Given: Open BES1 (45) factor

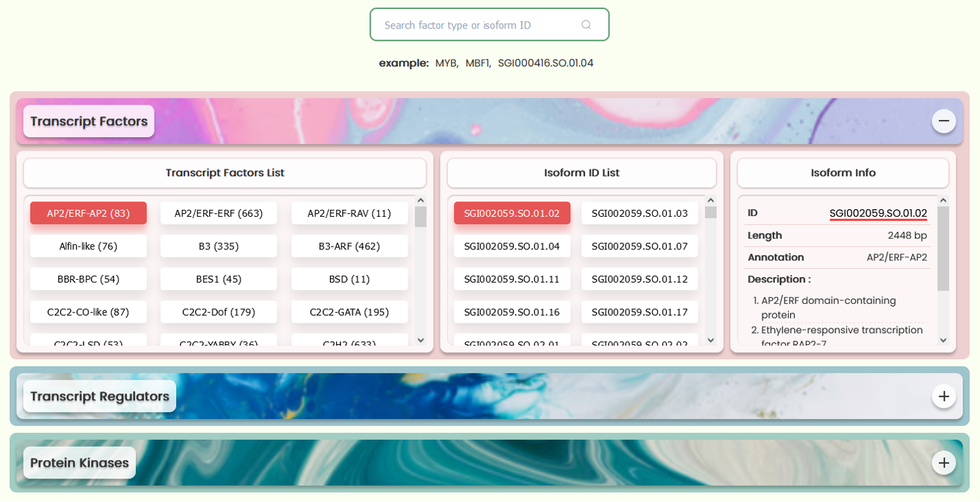Looking at the screenshot, I should coord(218,279).
